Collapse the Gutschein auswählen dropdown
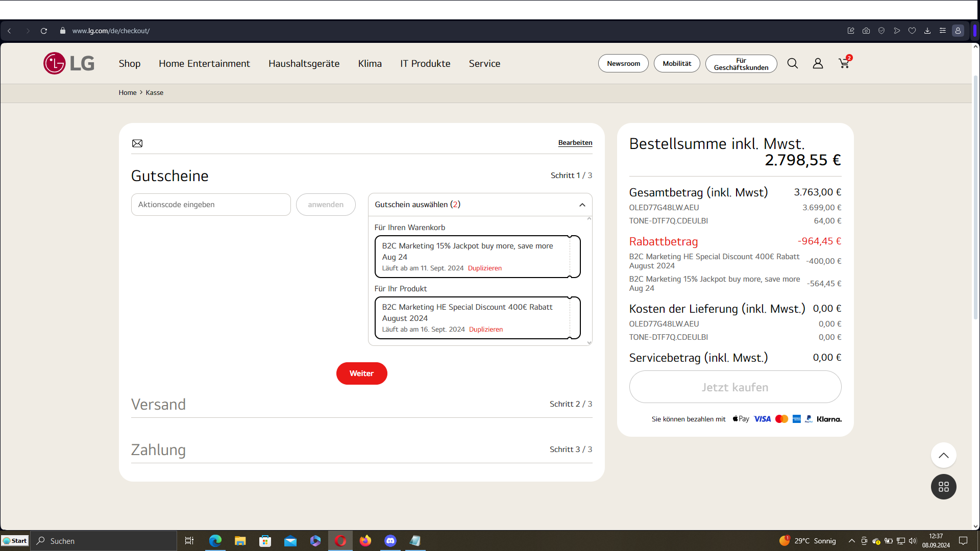 pos(582,205)
